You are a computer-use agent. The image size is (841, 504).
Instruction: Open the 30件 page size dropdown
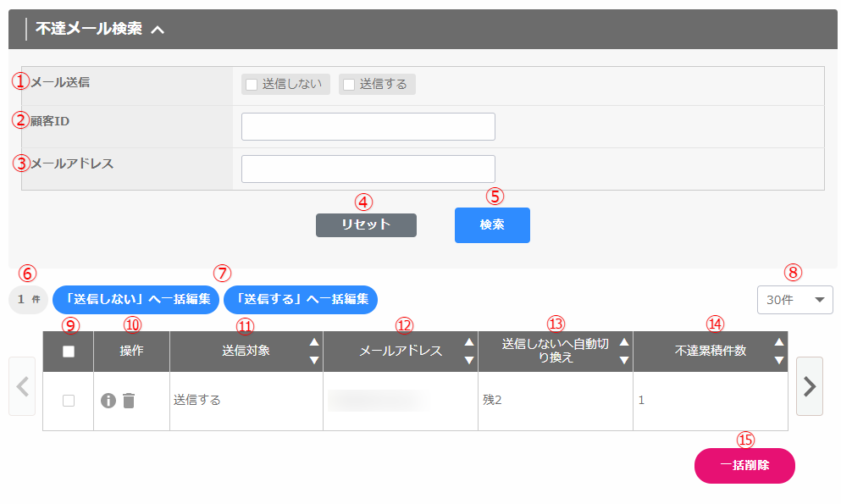pos(794,300)
